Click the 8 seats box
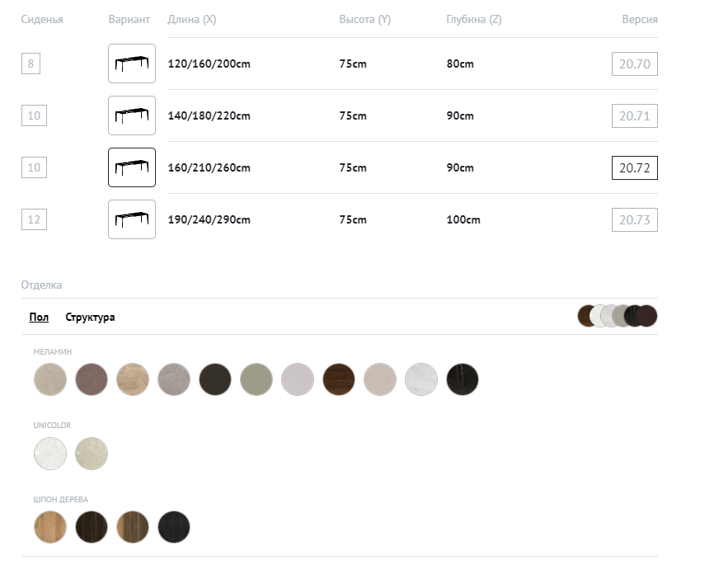 31,64
